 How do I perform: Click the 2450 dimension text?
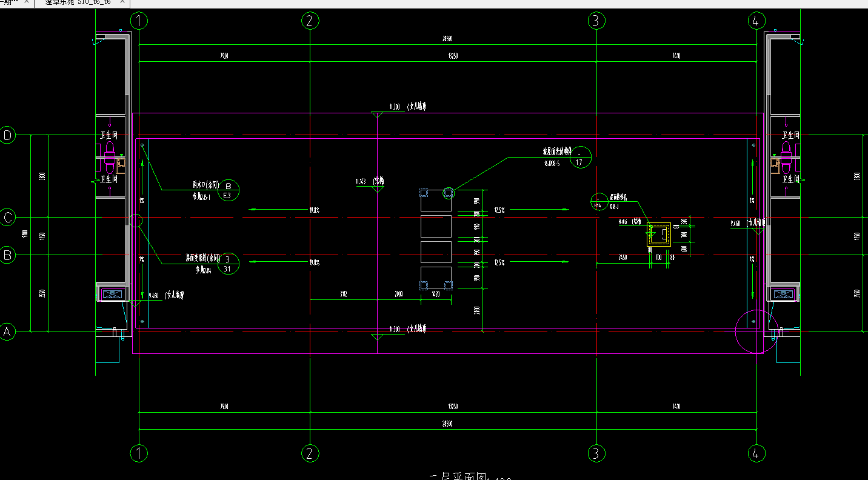tap(623, 258)
